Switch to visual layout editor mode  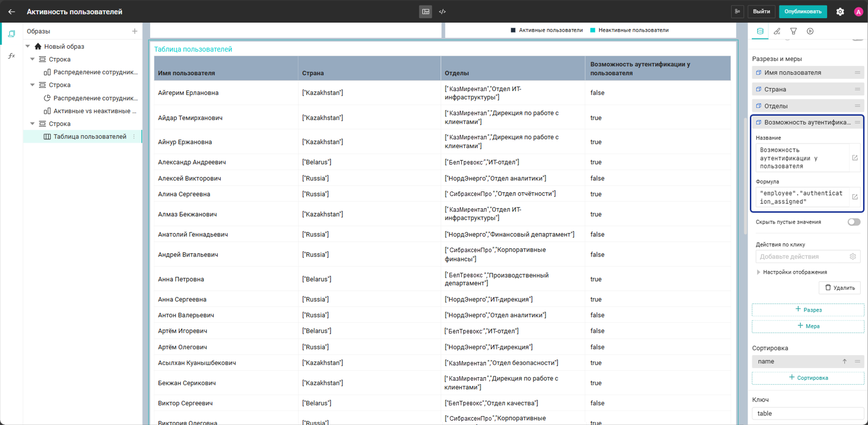(426, 11)
